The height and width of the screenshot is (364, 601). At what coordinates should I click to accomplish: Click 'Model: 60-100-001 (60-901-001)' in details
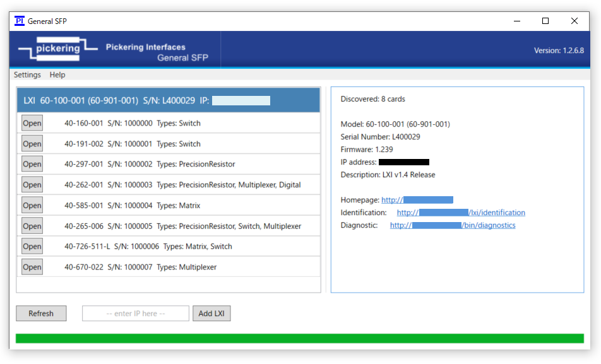tap(395, 124)
